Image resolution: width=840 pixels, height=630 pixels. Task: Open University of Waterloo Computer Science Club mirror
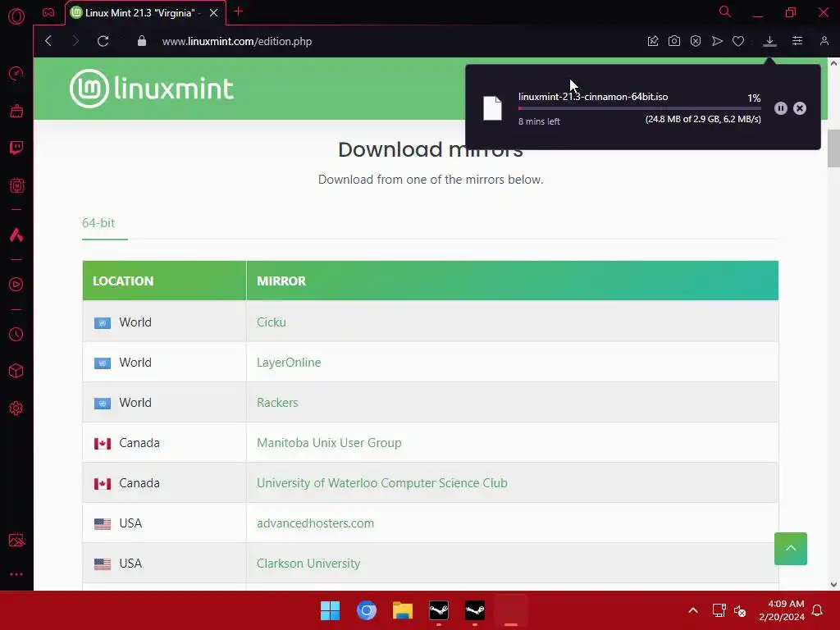[x=382, y=482]
